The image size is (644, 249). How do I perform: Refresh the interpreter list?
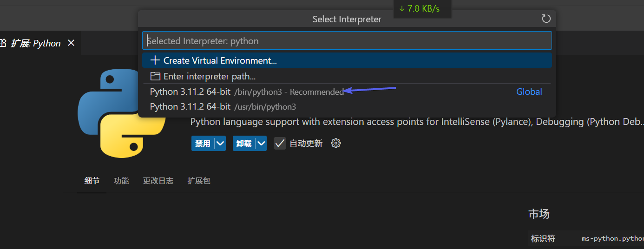pos(546,19)
